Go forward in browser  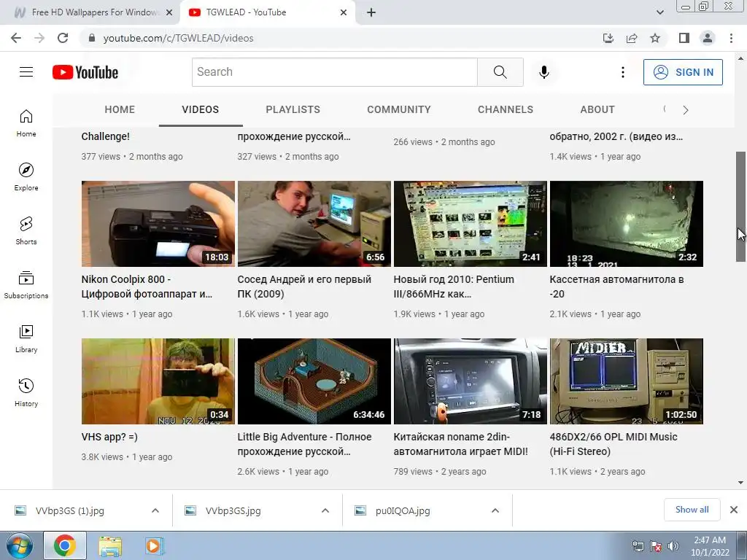(39, 38)
